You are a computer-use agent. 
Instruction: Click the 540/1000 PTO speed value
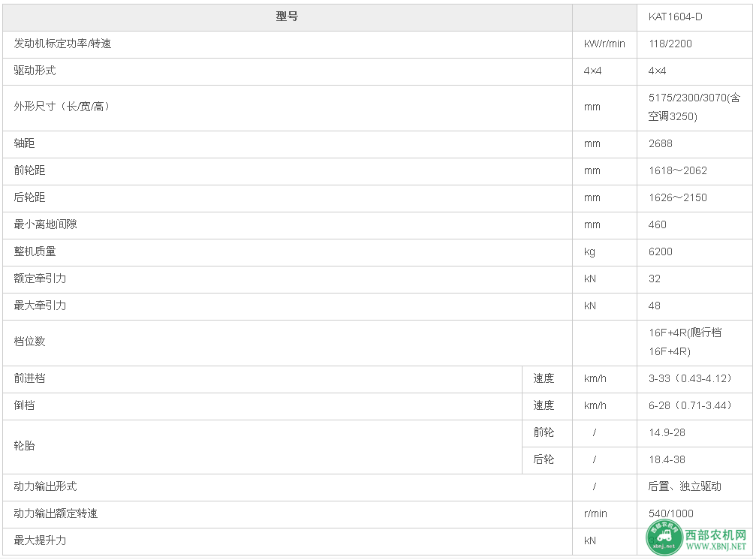pos(670,513)
